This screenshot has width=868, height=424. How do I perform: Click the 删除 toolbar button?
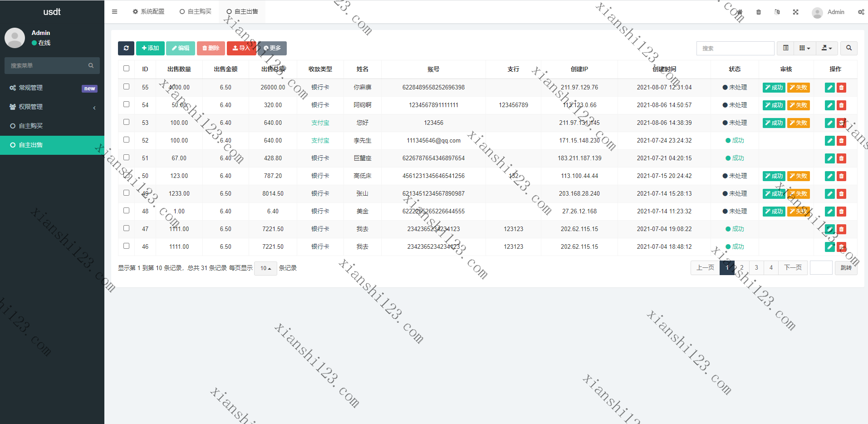coord(211,48)
